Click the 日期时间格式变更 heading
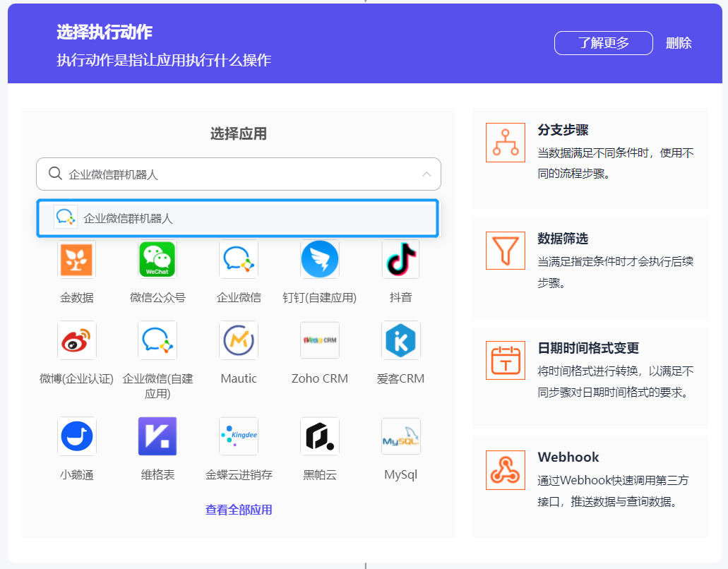The width and height of the screenshot is (728, 569). 588,348
